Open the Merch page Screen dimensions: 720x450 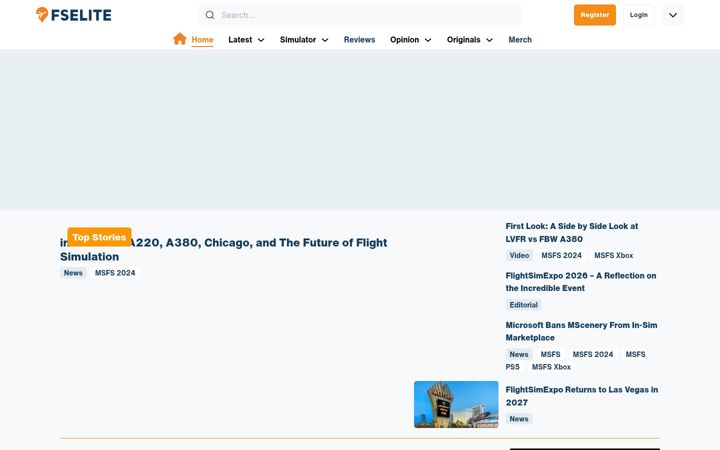pyautogui.click(x=520, y=39)
